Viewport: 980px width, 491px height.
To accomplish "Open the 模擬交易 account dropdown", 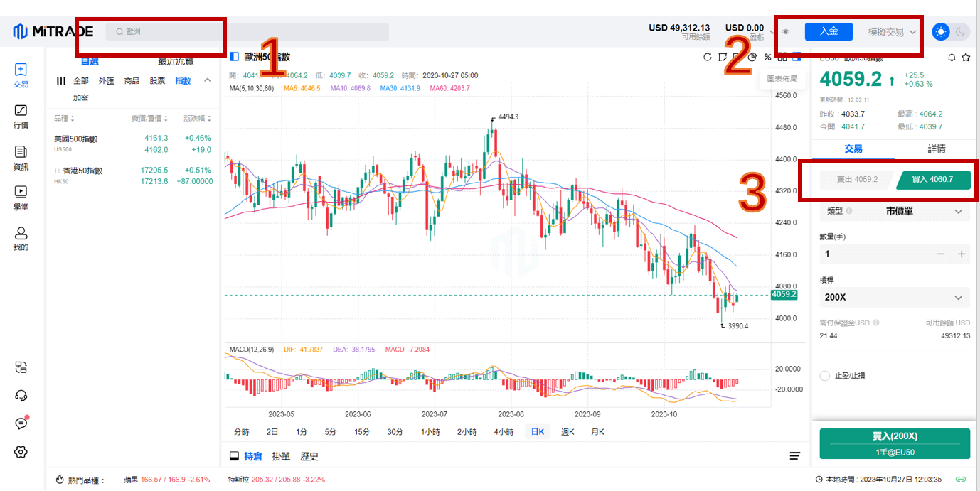I will (x=892, y=32).
